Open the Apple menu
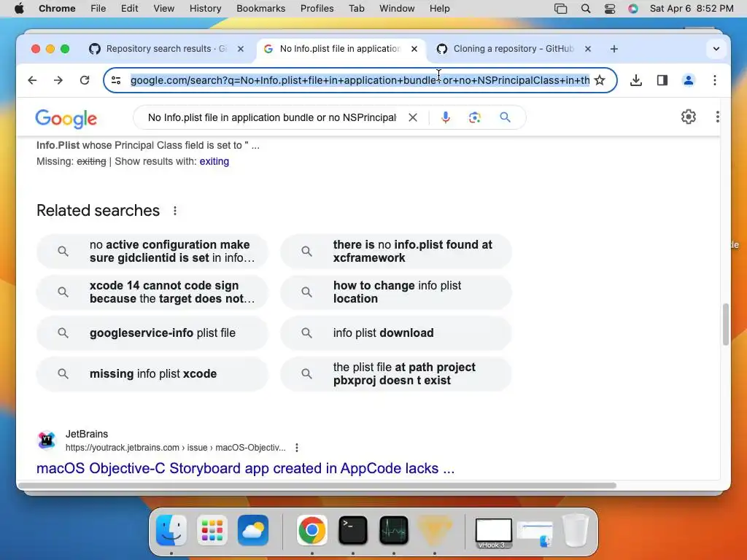The width and height of the screenshot is (747, 560). [x=19, y=9]
